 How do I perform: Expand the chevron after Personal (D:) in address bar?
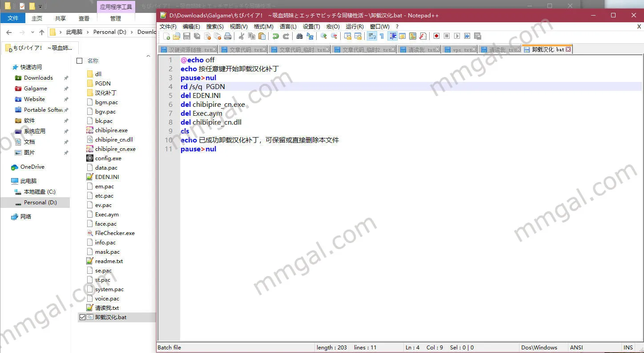point(132,32)
